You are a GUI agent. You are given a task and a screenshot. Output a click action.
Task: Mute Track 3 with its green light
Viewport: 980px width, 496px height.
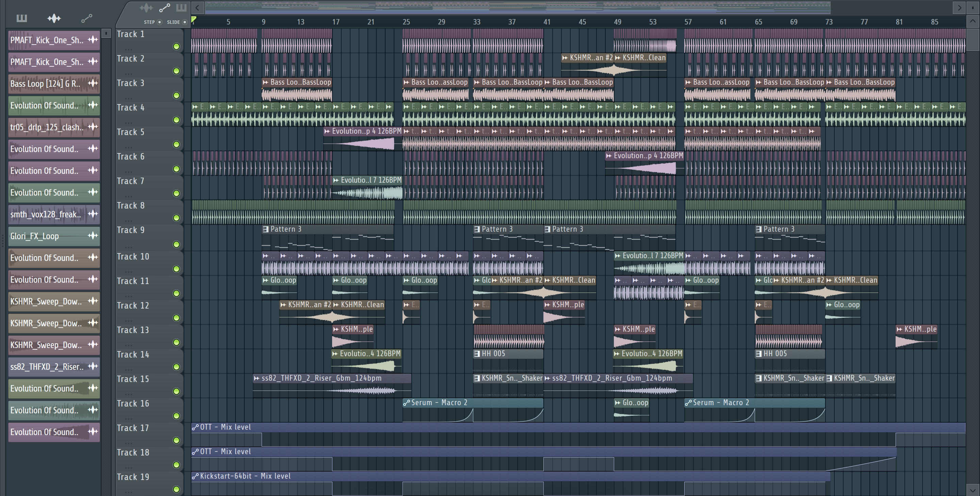click(x=176, y=96)
